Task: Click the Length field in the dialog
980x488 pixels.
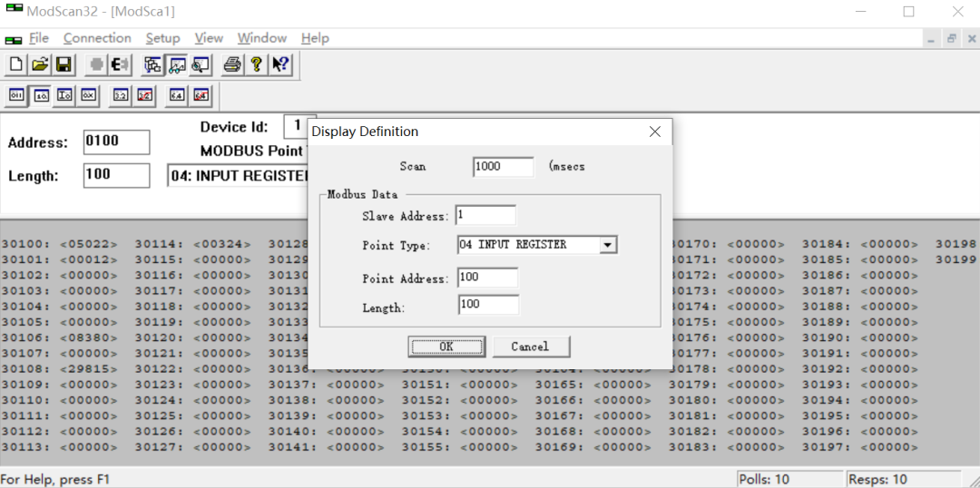Action: click(489, 306)
